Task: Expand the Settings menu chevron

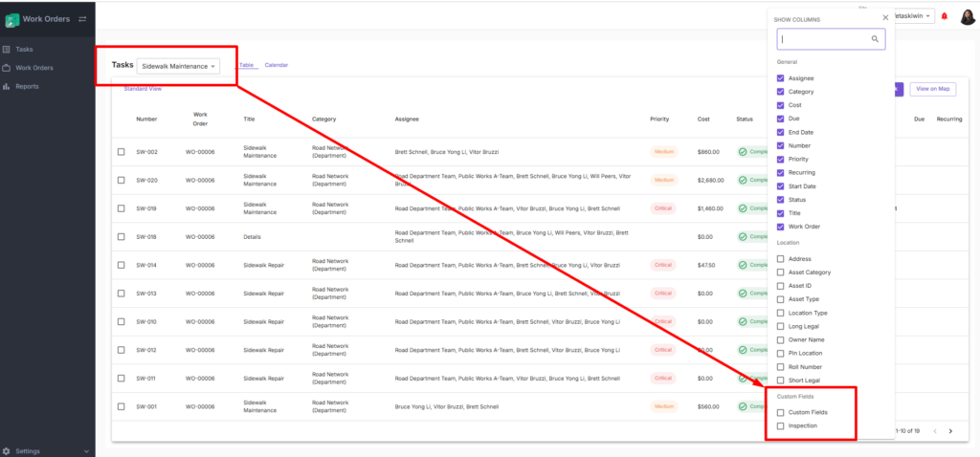Action: 86,450
